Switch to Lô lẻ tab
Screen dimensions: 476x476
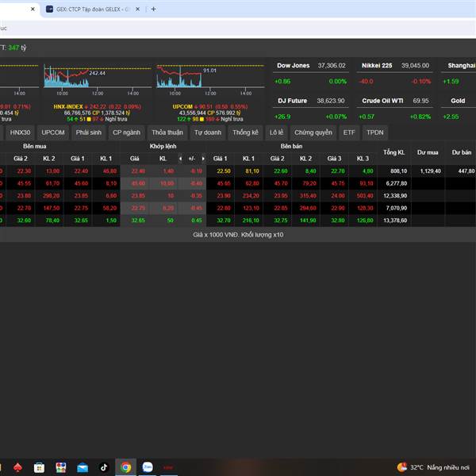(276, 132)
